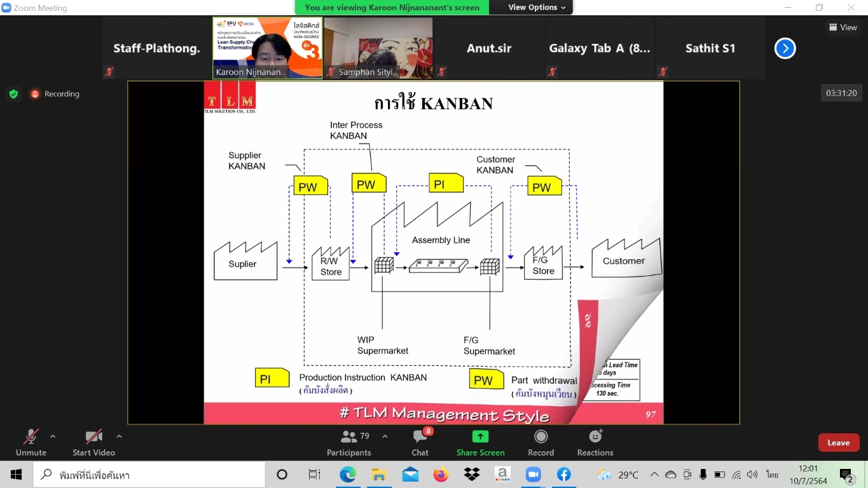Image resolution: width=868 pixels, height=488 pixels.
Task: Open Reactions menu
Action: pos(595,443)
